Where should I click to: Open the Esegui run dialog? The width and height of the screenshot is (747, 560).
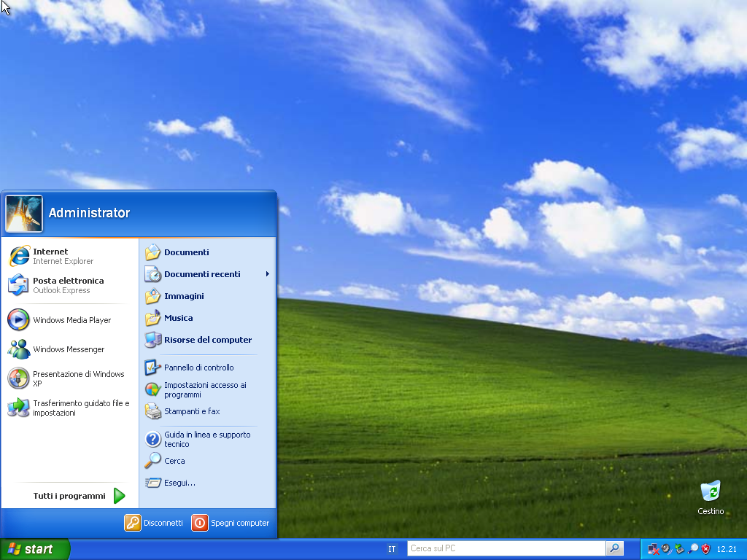[x=208, y=483]
